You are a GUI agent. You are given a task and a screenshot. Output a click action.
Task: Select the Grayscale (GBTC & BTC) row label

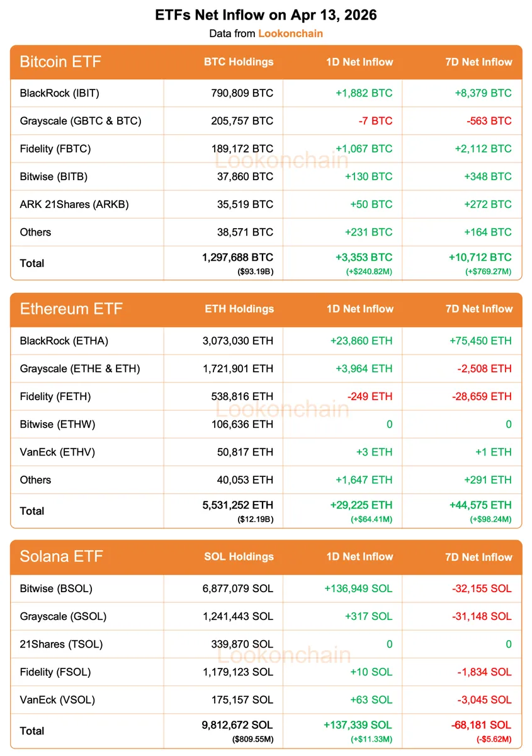(x=81, y=121)
